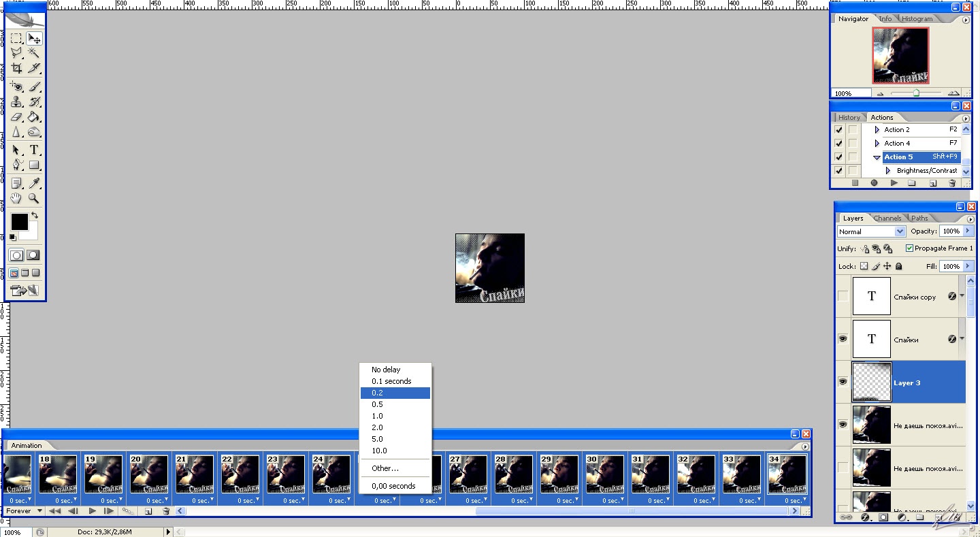The image size is (980, 537).
Task: Toggle the Brightness/Contrast step checkbox
Action: pos(838,170)
